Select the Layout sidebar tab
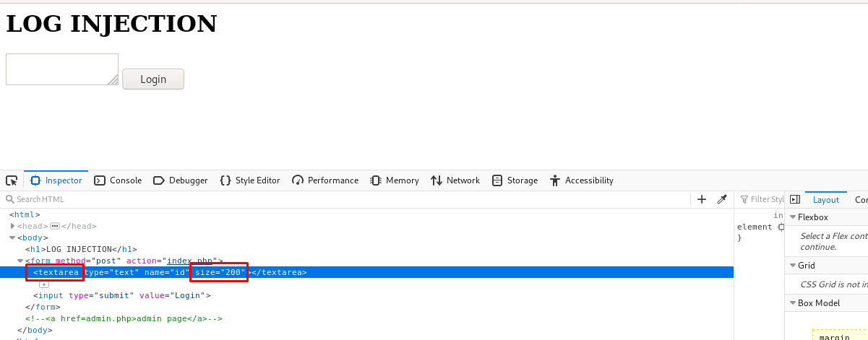868x340 pixels. point(826,200)
